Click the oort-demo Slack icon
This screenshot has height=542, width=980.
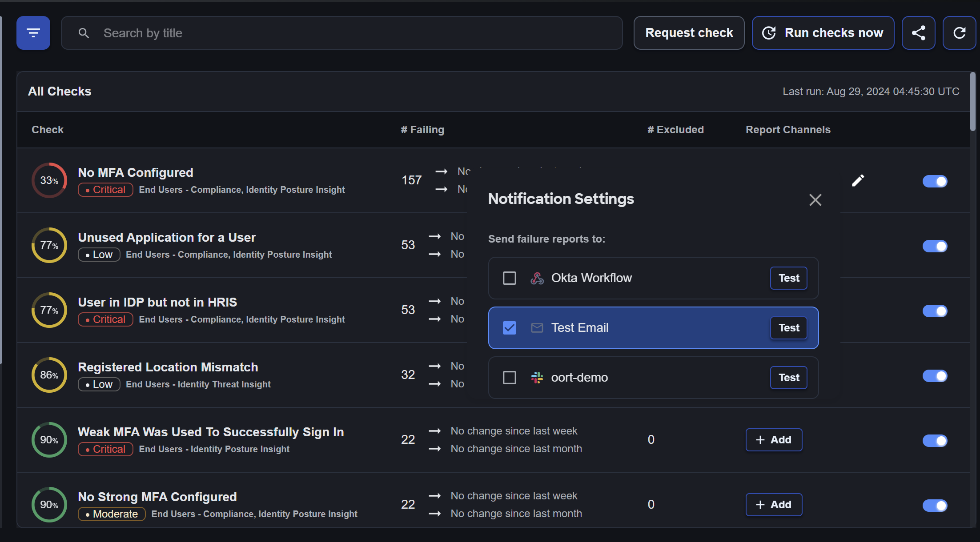coord(537,378)
